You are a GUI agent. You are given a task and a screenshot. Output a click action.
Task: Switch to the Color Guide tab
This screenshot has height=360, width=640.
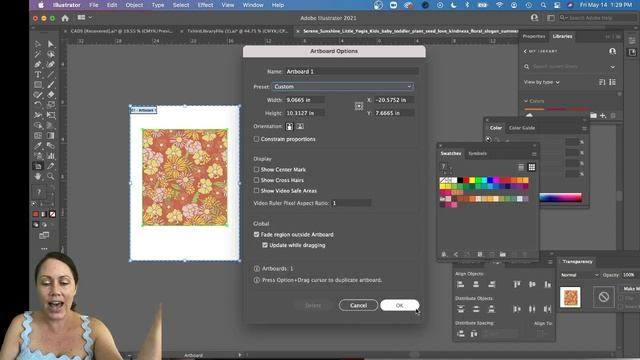click(522, 128)
